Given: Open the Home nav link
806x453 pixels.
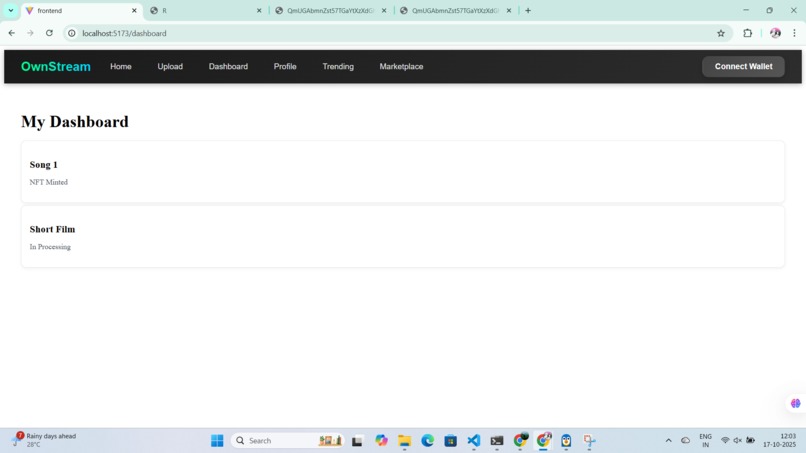Looking at the screenshot, I should tap(121, 66).
